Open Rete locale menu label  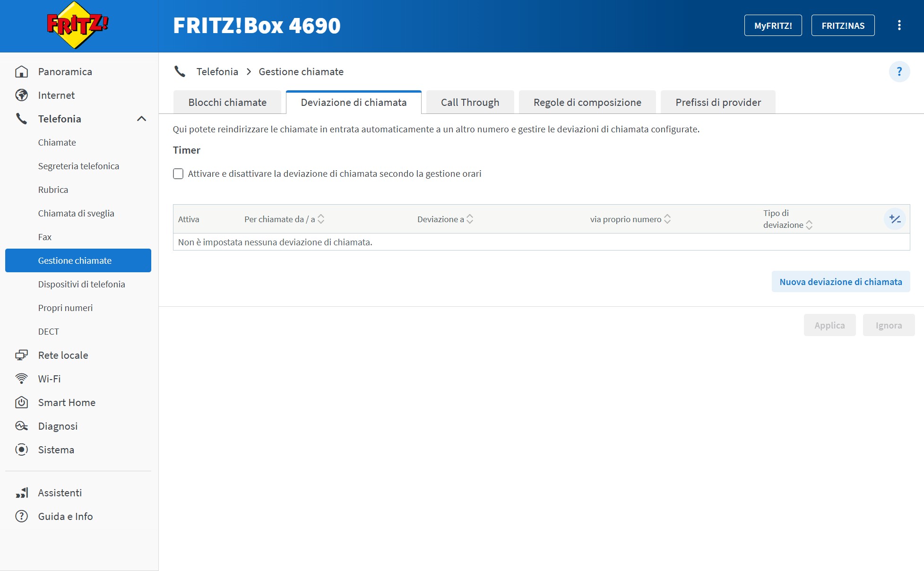(63, 355)
